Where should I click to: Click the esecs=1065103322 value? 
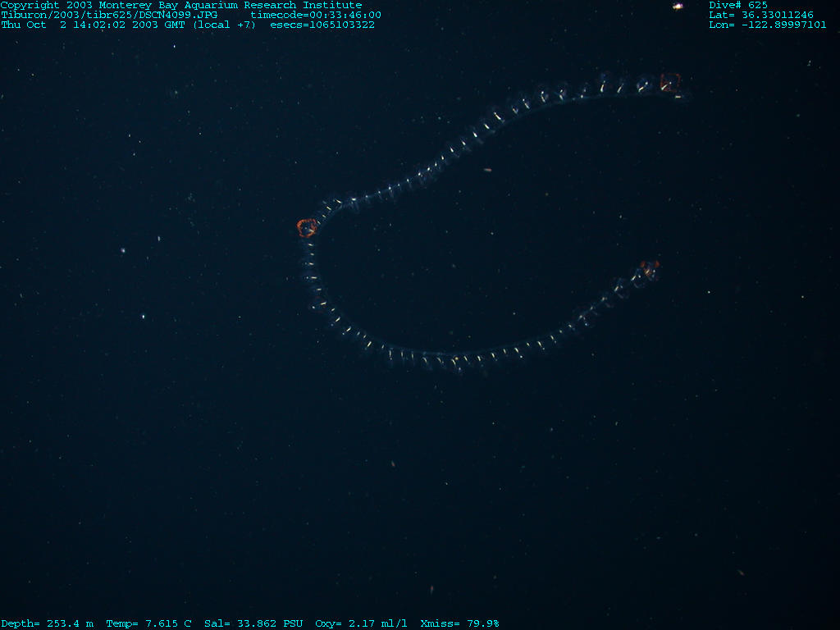[x=322, y=25]
